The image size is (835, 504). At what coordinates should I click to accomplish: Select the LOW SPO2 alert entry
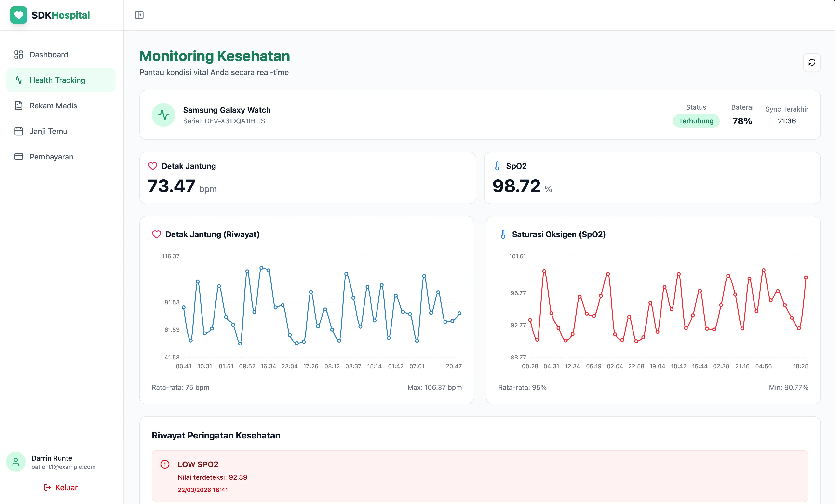pos(480,476)
